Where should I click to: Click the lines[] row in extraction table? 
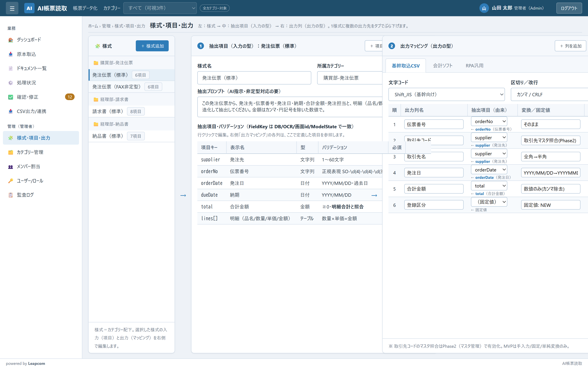(290, 219)
